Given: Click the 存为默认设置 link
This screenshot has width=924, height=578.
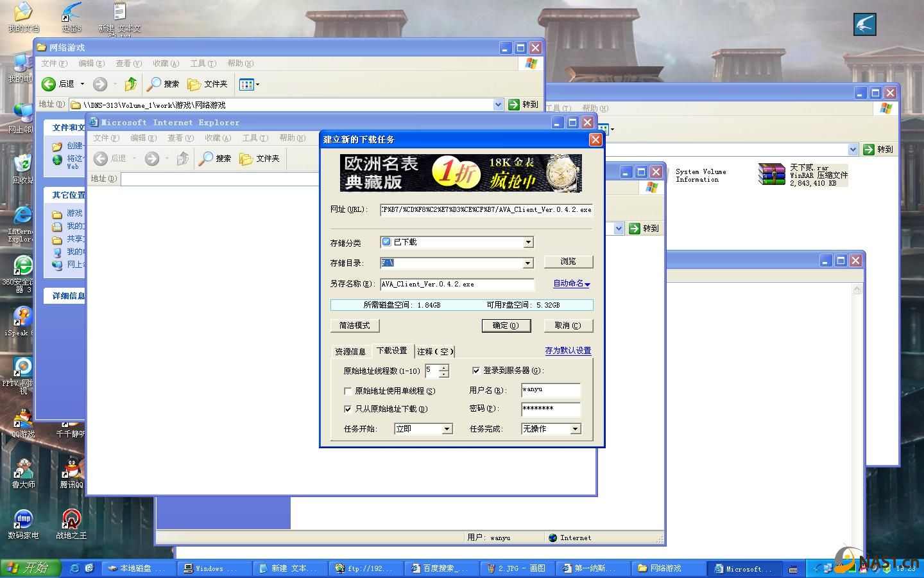Looking at the screenshot, I should [x=568, y=351].
